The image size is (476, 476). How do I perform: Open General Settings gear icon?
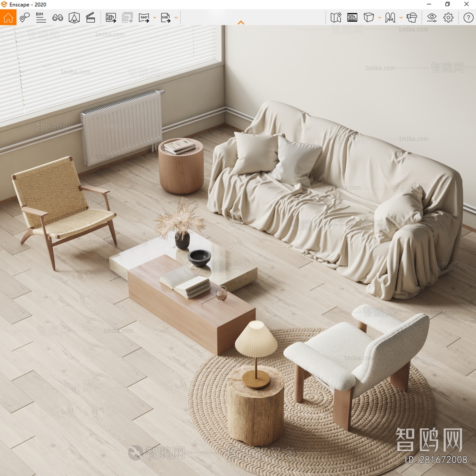(448, 18)
